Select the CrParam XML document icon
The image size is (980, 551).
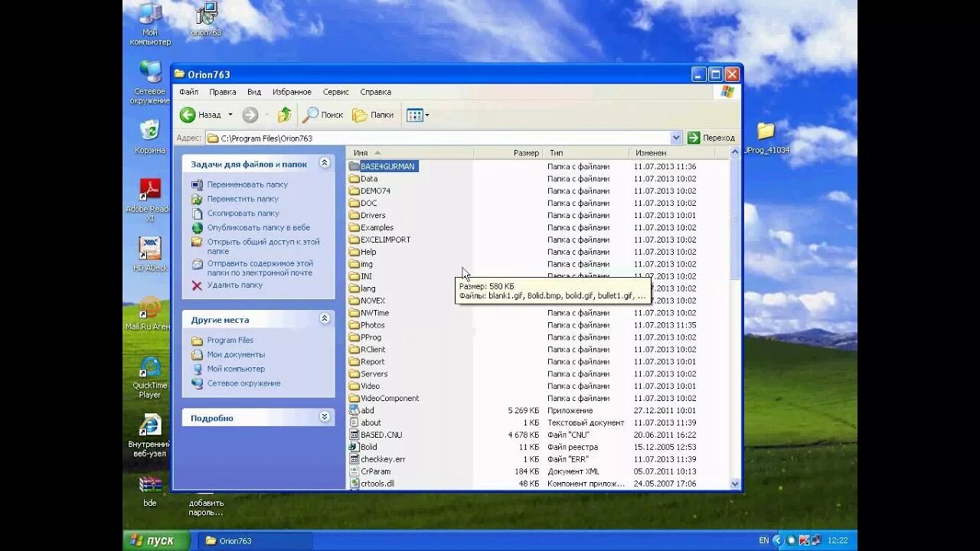click(x=354, y=471)
